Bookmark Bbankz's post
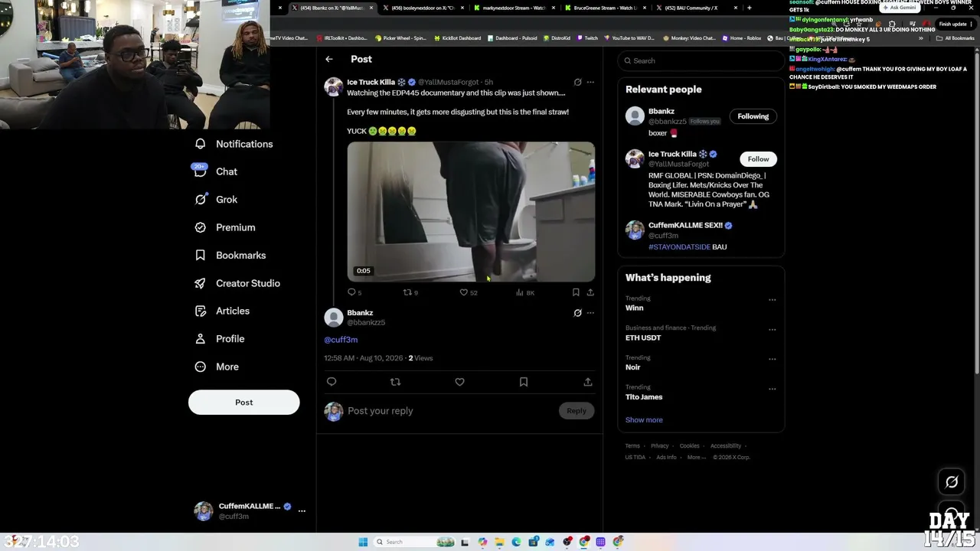 (524, 382)
